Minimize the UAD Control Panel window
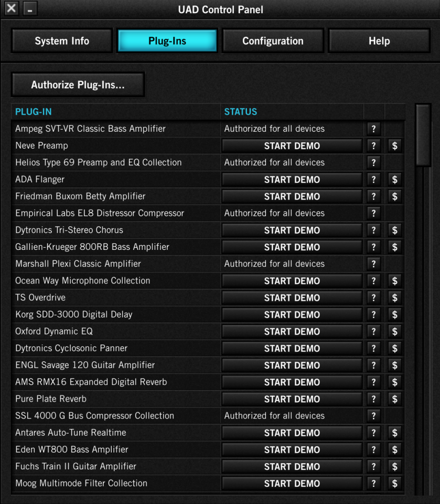 click(30, 8)
